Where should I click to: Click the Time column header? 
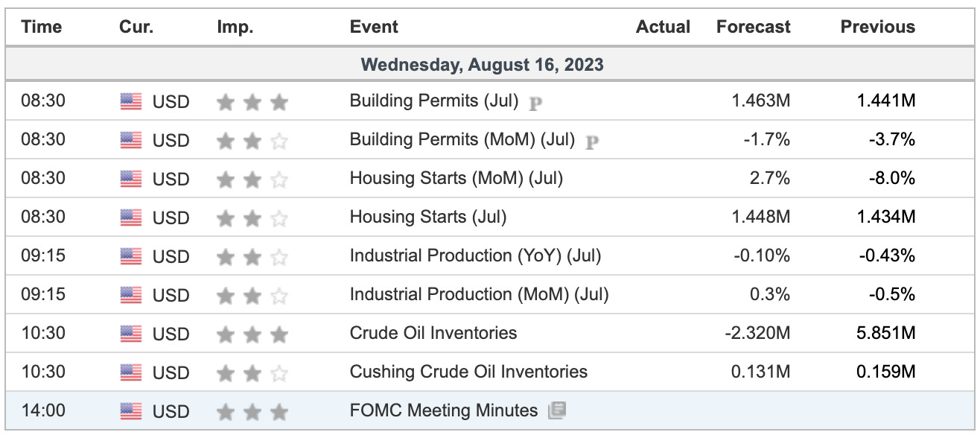point(41,27)
